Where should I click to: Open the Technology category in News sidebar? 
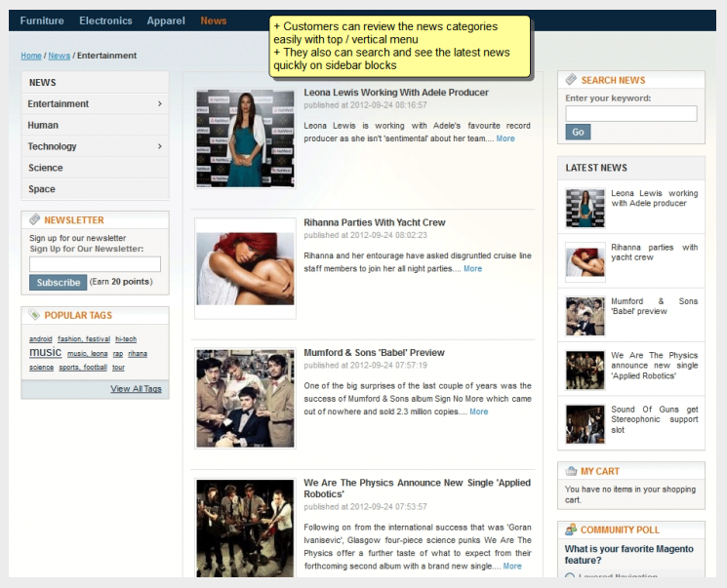coord(52,146)
